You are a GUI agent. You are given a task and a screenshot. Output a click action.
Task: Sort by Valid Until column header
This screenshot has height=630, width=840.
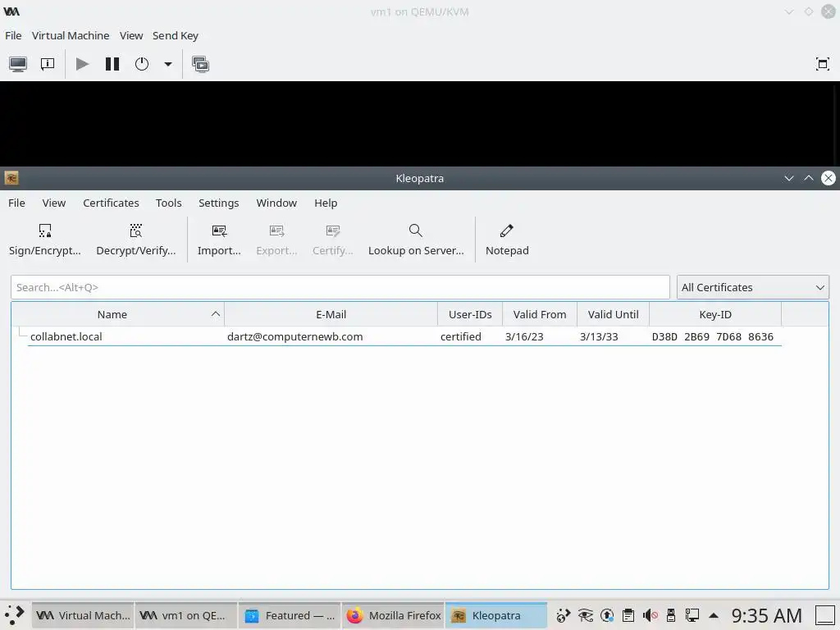pos(613,314)
